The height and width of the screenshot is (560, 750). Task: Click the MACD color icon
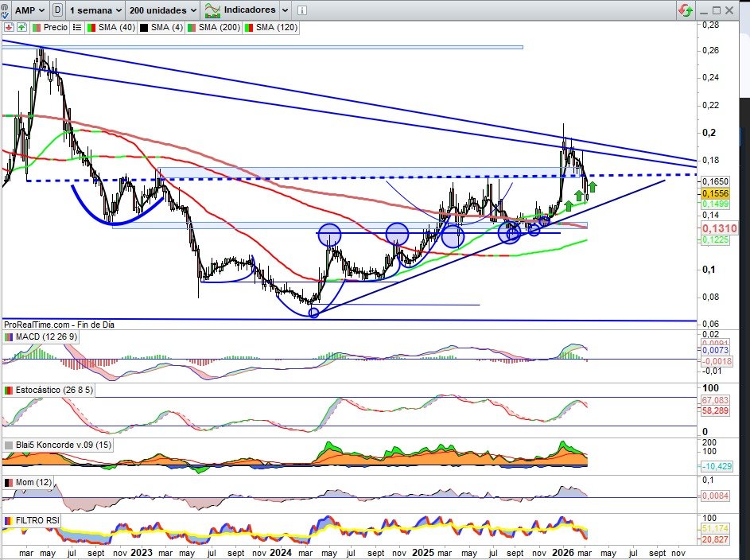coord(9,336)
